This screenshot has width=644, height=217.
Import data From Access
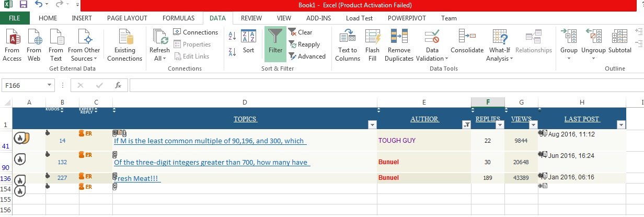click(12, 45)
